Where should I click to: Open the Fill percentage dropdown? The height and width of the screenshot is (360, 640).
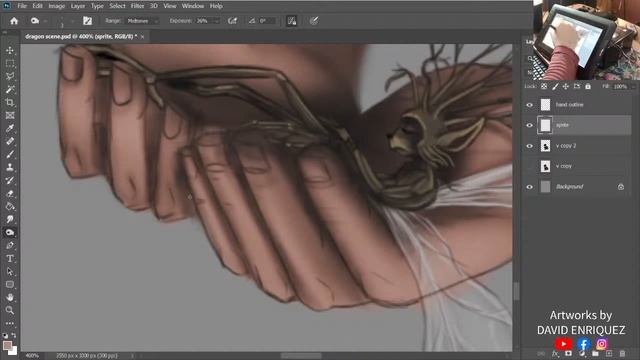pos(633,87)
